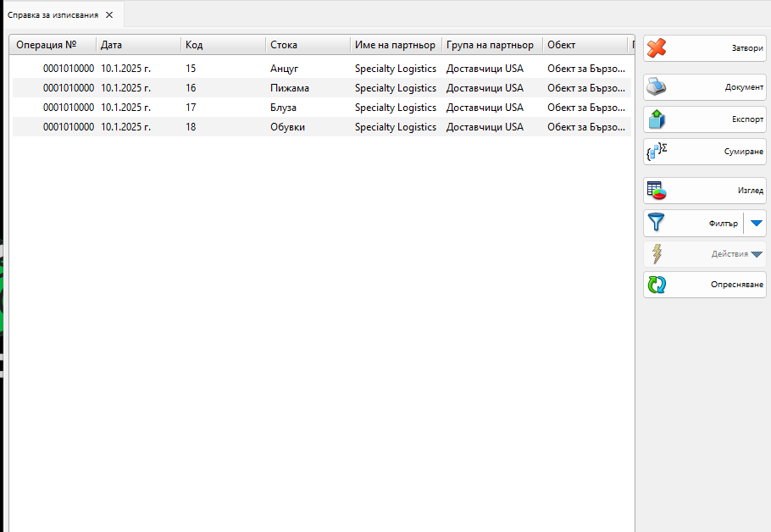The image size is (771, 532).
Task: Expand the Филтър dropdown arrow
Action: click(x=757, y=224)
